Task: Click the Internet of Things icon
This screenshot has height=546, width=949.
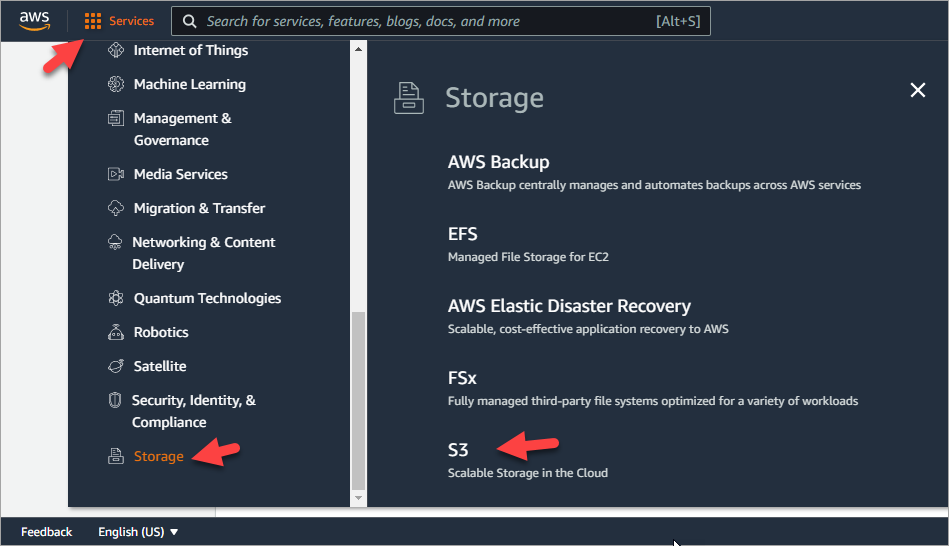Action: tap(116, 50)
